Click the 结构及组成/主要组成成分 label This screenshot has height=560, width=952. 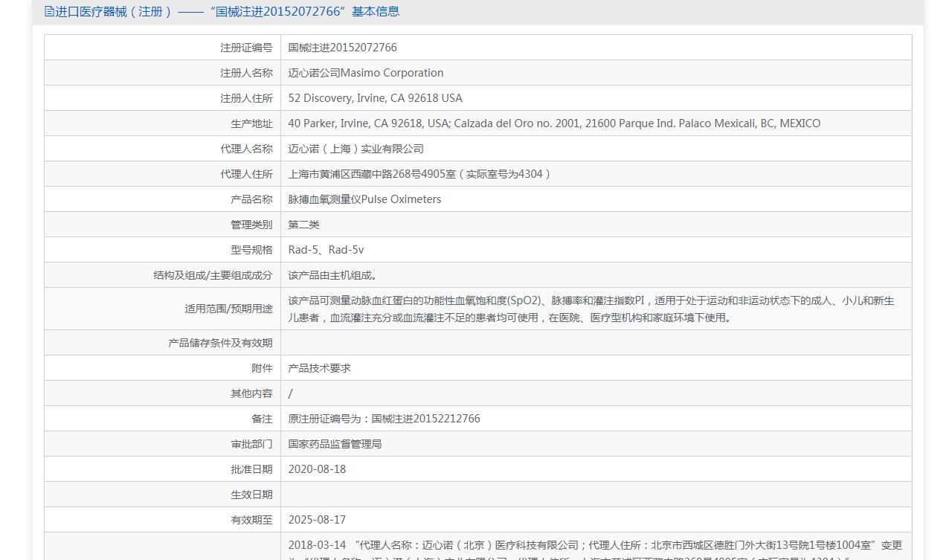coord(213,275)
